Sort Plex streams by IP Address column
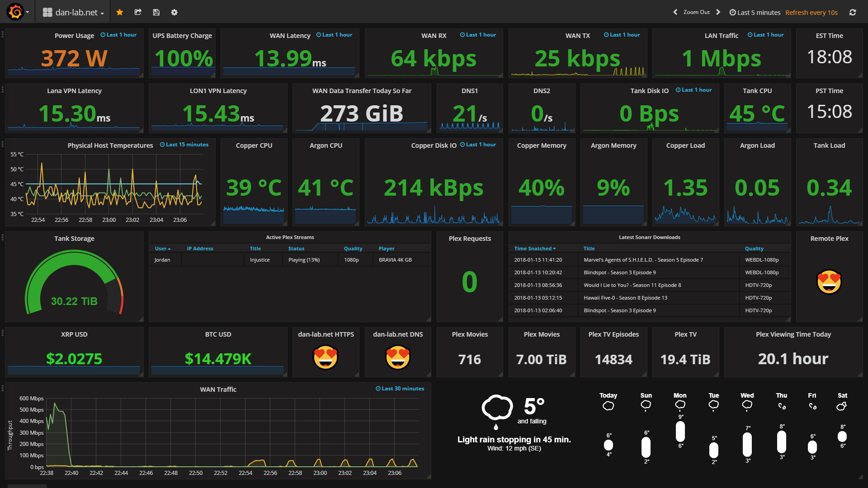Screen dimensions: 868x488 [x=200, y=249]
